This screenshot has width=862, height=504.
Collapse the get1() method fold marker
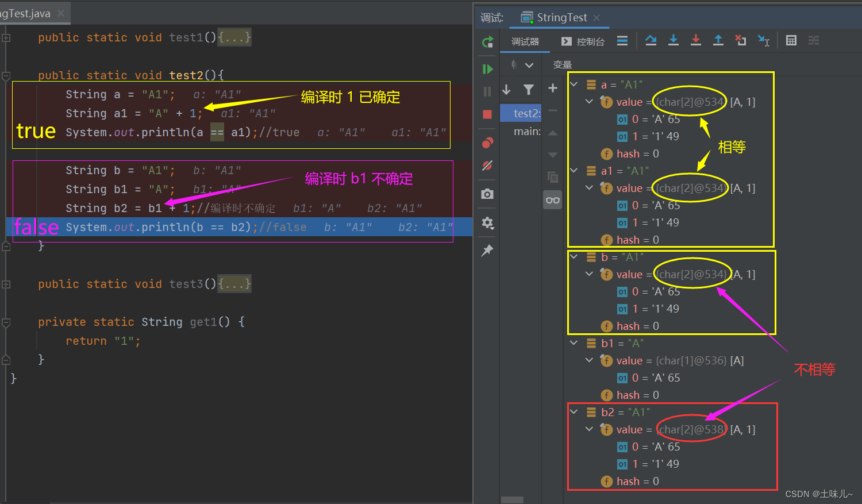[6, 322]
